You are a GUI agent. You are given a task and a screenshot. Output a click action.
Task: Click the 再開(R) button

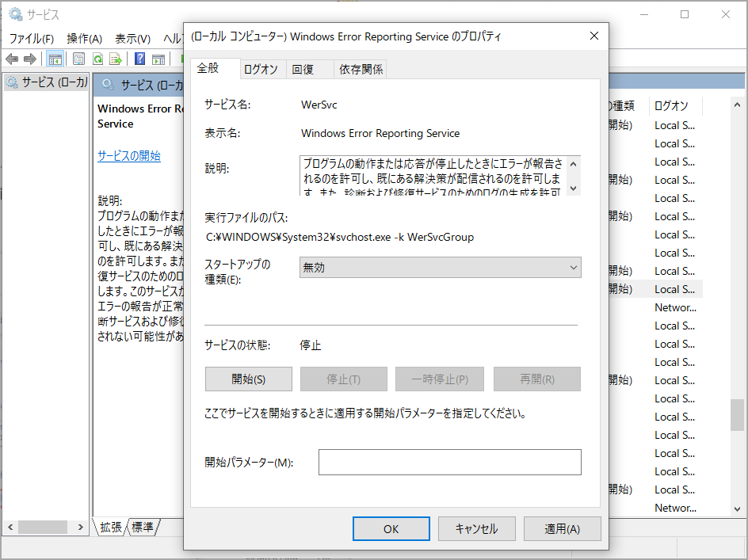(537, 379)
